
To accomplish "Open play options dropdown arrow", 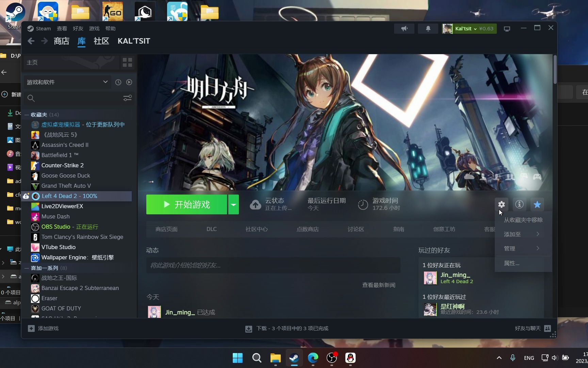I will (x=233, y=204).
